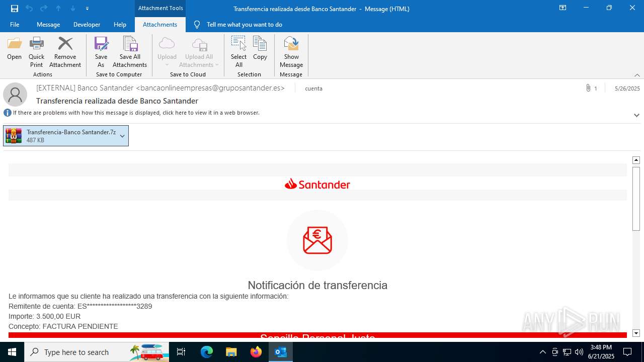This screenshot has height=362, width=644.
Task: Click the euro envelope image
Action: pyautogui.click(x=317, y=240)
